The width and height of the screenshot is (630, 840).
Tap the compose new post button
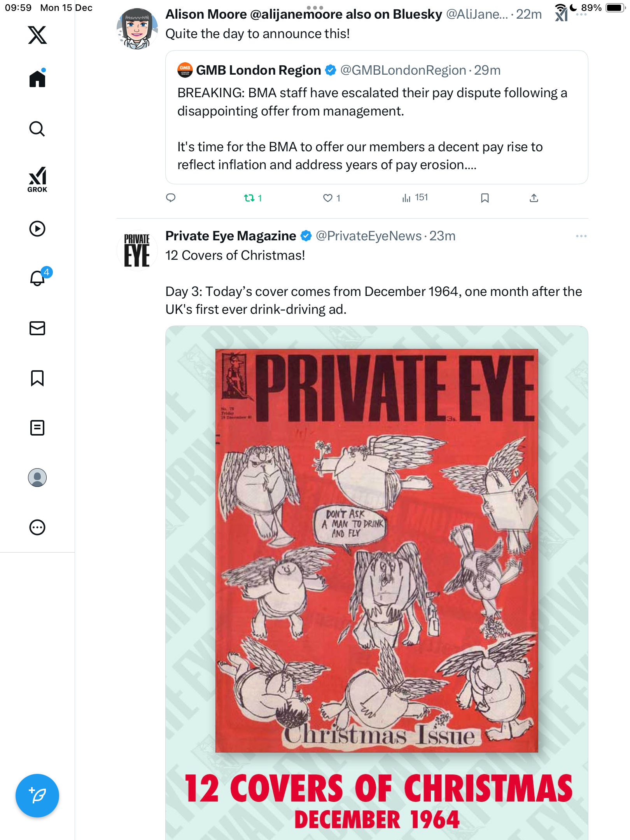(x=37, y=796)
